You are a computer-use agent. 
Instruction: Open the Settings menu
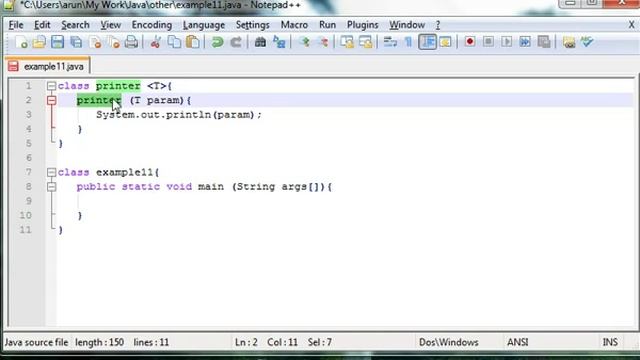pyautogui.click(x=253, y=25)
